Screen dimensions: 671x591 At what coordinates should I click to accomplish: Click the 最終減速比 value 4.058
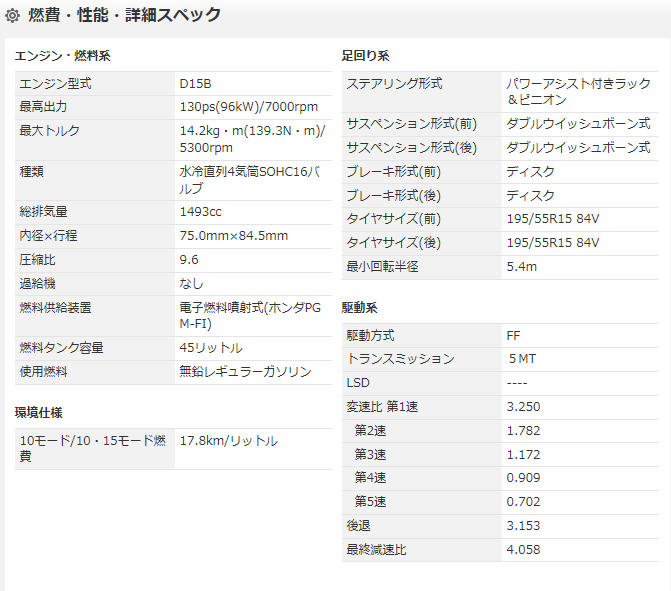click(523, 549)
